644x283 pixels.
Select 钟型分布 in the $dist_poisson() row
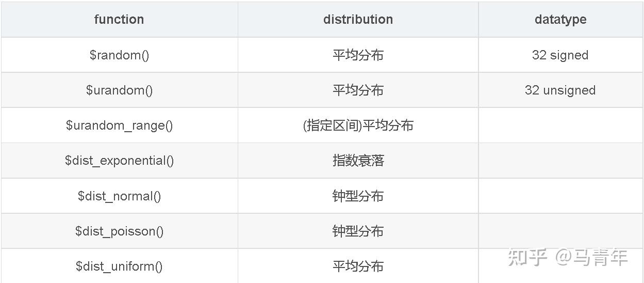(x=358, y=231)
